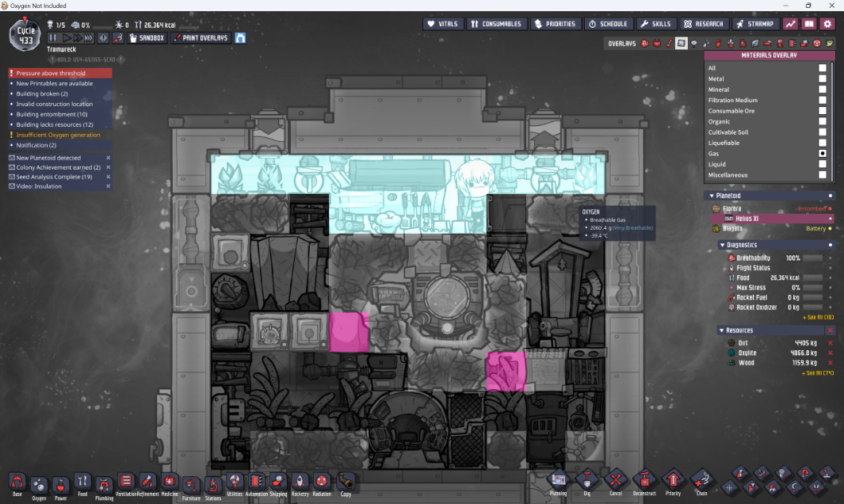
Task: Click the Sandbox mode button
Action: [148, 36]
